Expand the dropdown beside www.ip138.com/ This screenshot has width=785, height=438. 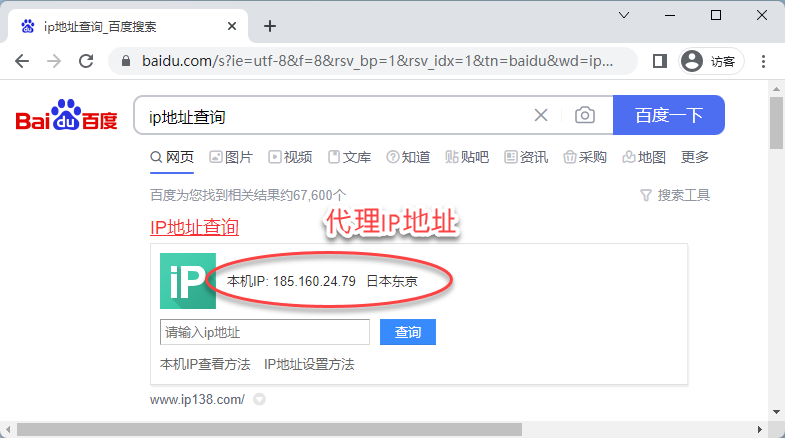(259, 399)
